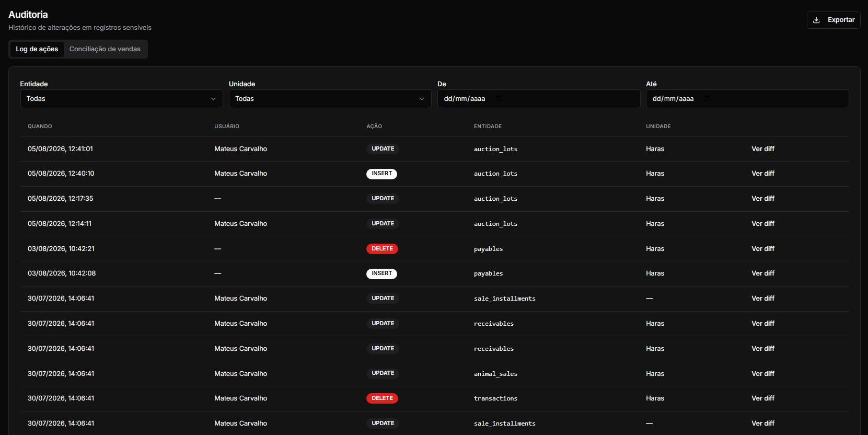
Task: View diff for 05/08/2026 12:14:11 row
Action: click(763, 224)
